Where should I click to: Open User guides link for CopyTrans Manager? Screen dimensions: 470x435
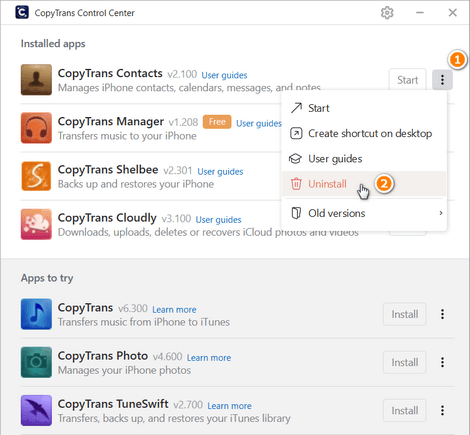(259, 124)
